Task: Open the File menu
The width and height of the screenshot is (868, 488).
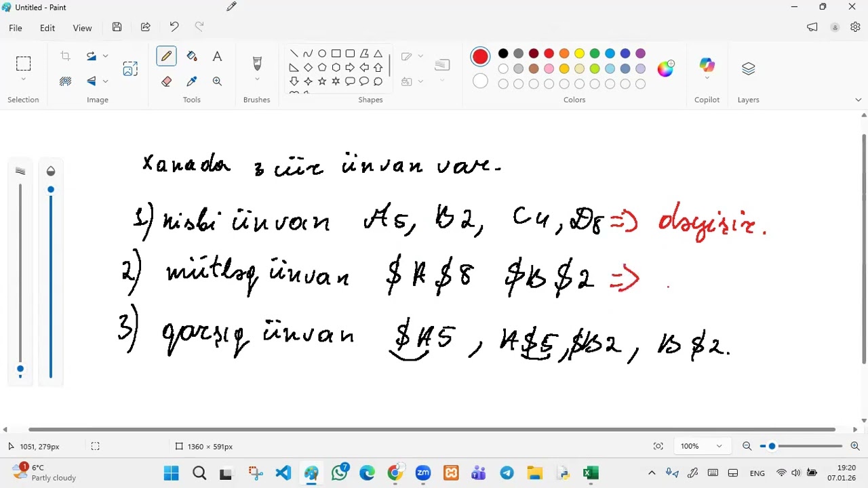Action: pyautogui.click(x=15, y=28)
